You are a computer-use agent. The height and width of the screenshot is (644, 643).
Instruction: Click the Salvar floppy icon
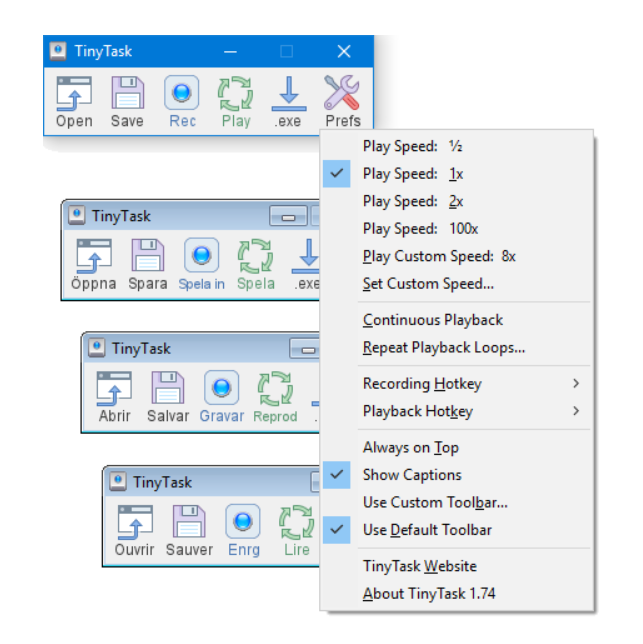pos(168,388)
